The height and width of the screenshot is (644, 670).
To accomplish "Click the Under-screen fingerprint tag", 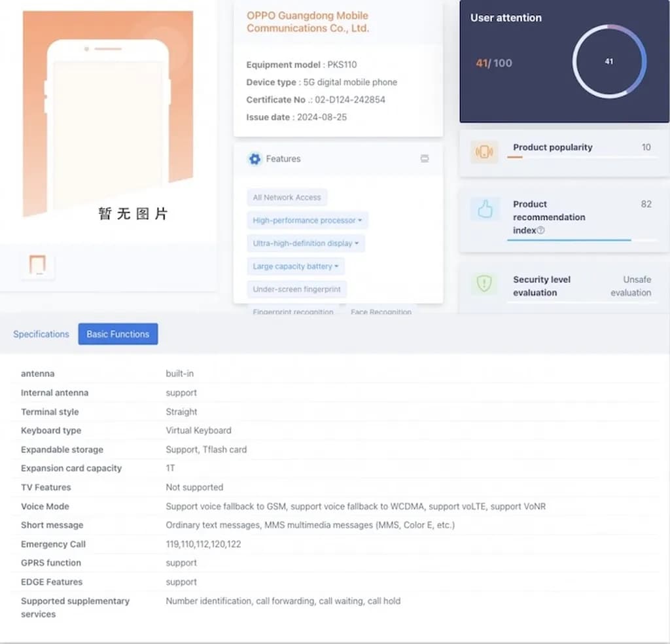I will [296, 289].
